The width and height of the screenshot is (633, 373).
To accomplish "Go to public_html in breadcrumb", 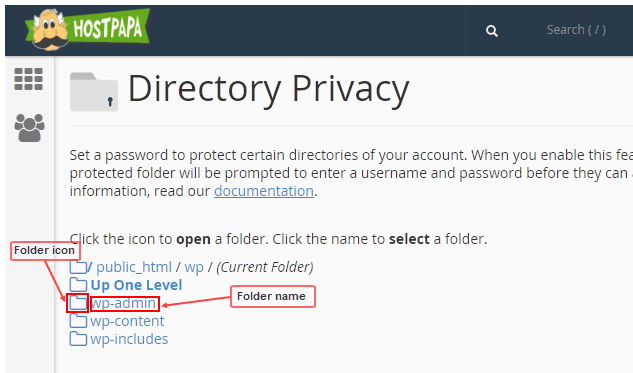I will [x=134, y=267].
